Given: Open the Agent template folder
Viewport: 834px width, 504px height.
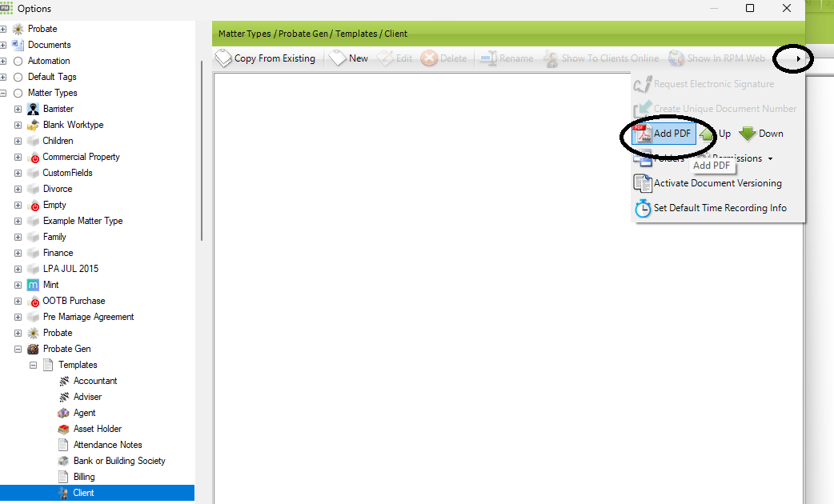Looking at the screenshot, I should (x=84, y=413).
